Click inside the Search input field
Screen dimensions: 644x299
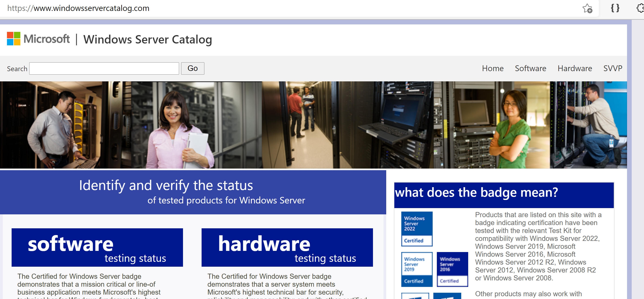point(104,68)
